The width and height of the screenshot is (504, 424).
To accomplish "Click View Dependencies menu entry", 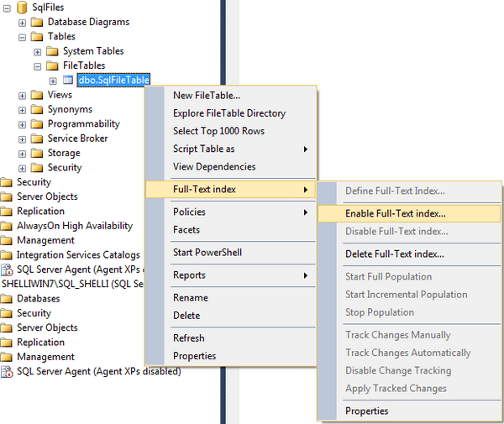I will (230, 166).
